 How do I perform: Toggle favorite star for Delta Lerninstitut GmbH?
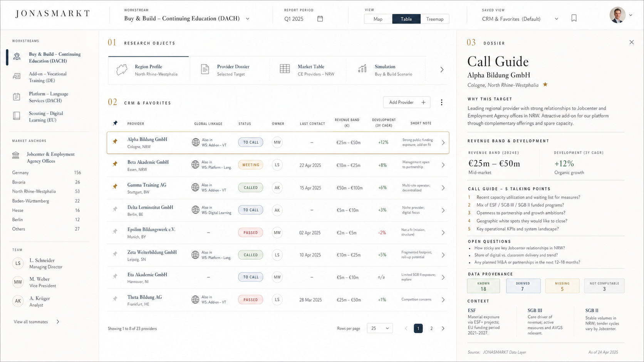pyautogui.click(x=115, y=209)
